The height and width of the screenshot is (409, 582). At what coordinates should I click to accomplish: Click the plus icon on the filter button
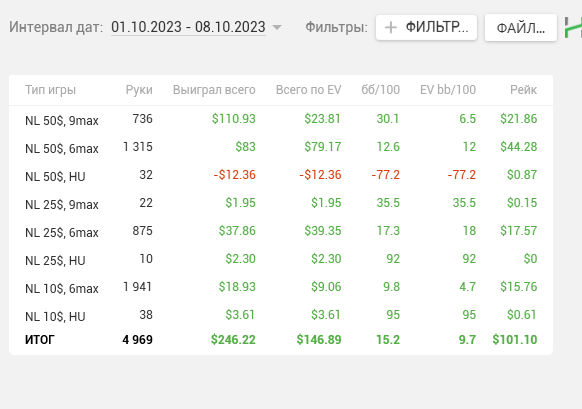click(x=390, y=27)
